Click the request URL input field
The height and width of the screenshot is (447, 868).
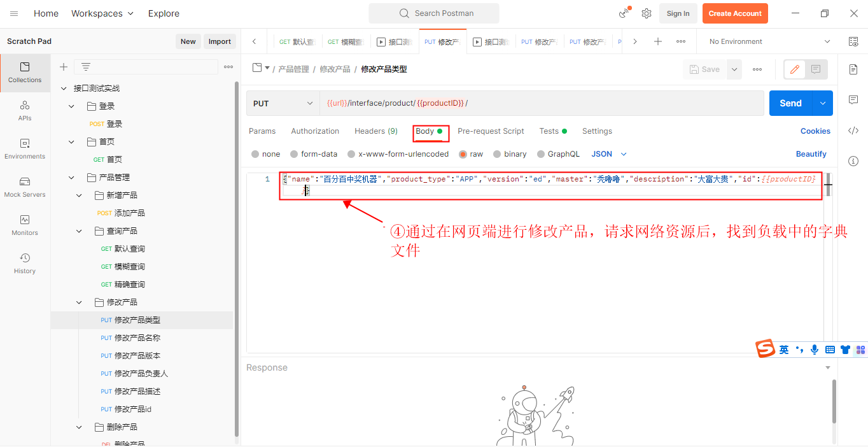(542, 103)
